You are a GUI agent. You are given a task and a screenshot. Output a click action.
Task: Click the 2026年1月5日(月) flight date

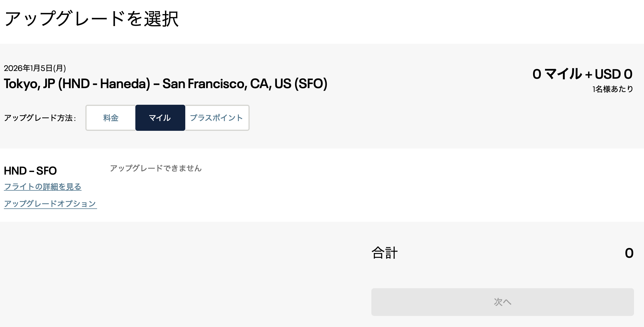point(35,68)
